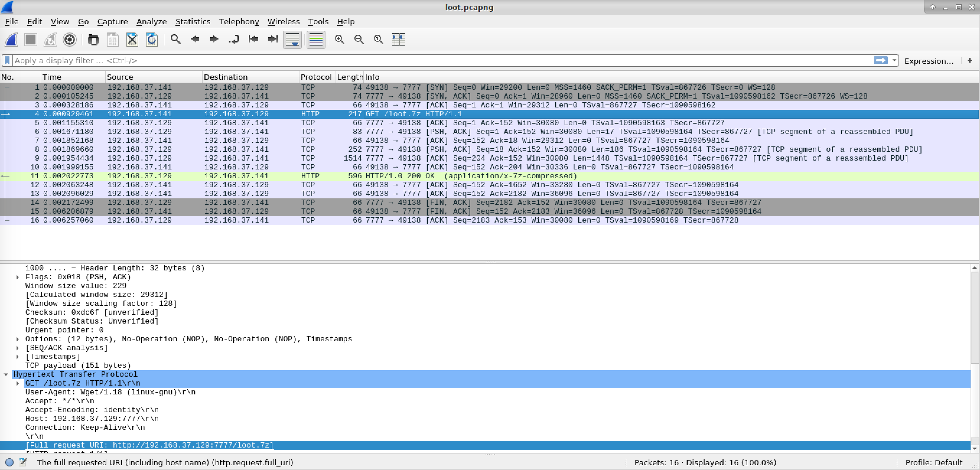Zoom in main window text
The height and width of the screenshot is (470, 980).
(340, 40)
